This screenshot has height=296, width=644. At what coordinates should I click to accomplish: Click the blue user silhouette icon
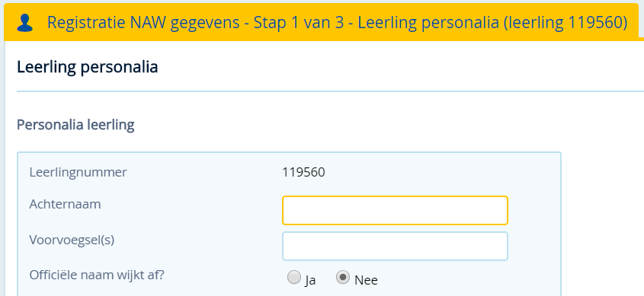(x=24, y=23)
